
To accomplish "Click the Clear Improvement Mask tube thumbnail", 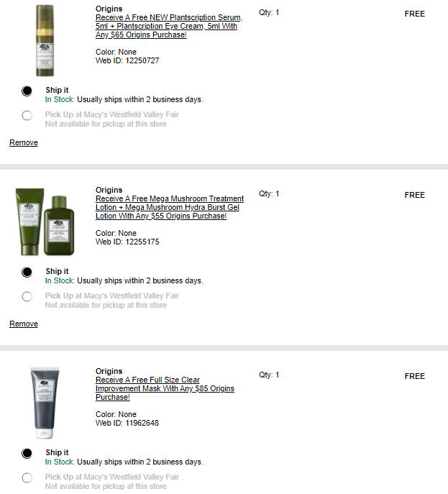I will (45, 403).
